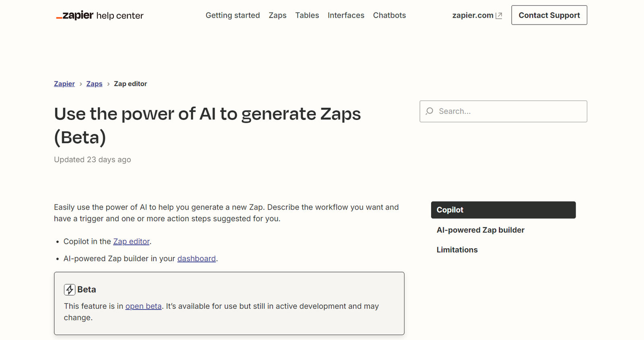Screen dimensions: 644x340
Task: Open the Zaps navigation item
Action: tap(278, 15)
